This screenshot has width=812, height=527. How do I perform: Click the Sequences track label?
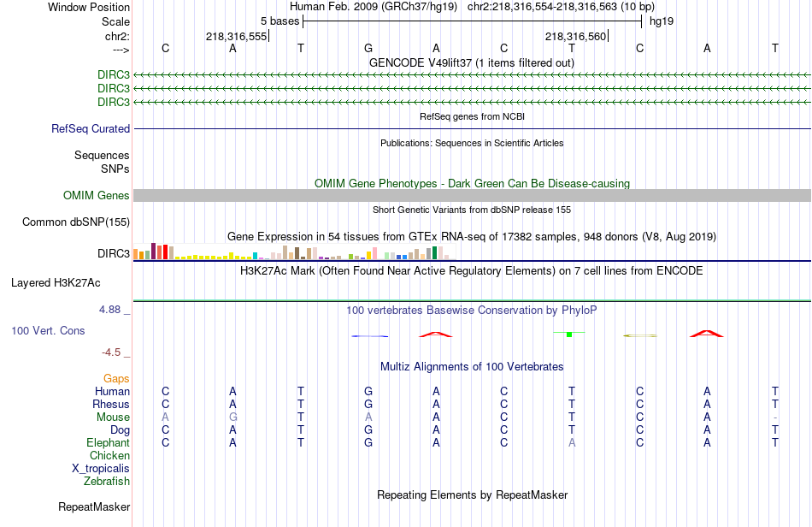(x=102, y=155)
